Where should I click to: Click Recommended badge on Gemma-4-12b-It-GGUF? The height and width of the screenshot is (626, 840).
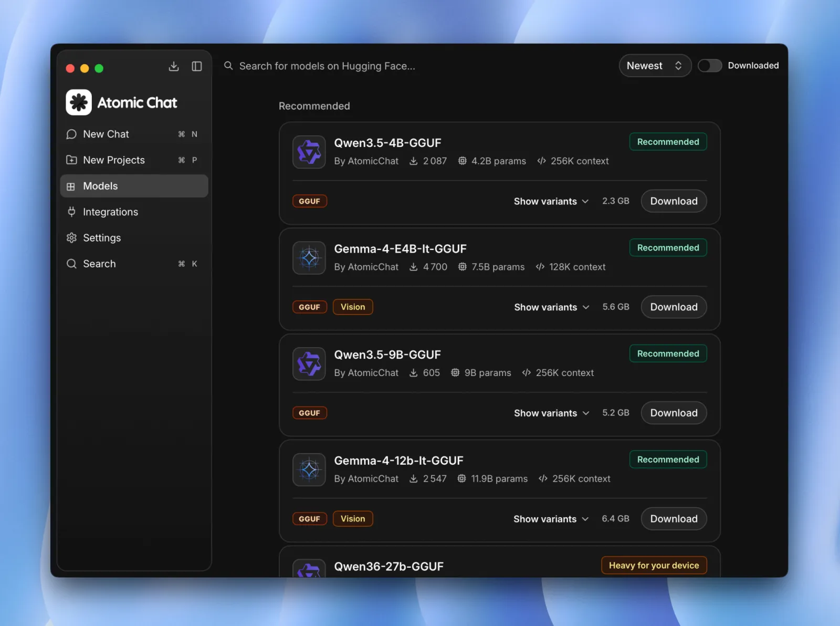(x=668, y=460)
